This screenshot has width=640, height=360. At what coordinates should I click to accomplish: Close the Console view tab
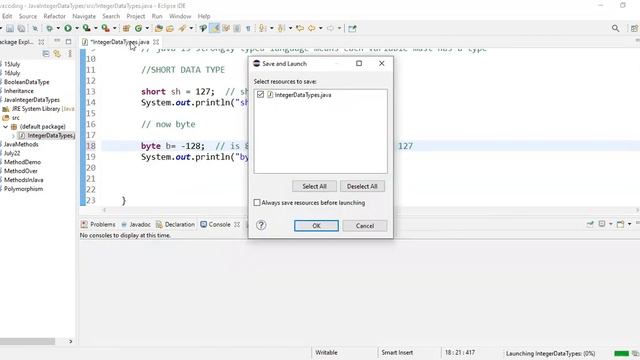(x=237, y=224)
